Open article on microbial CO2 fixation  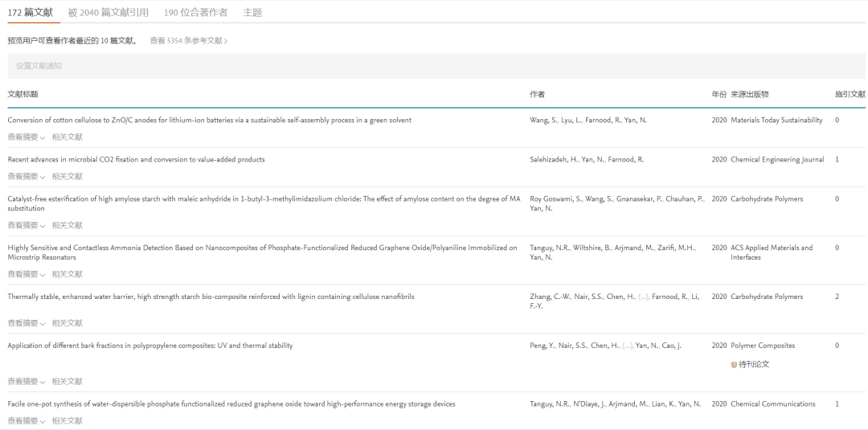(x=136, y=159)
